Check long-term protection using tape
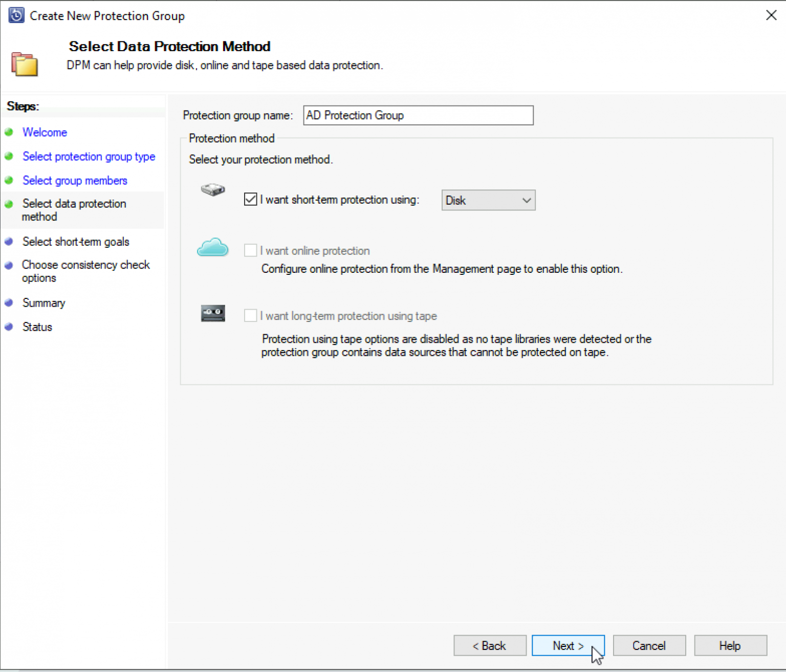Screen dimensions: 786x672 pos(250,315)
